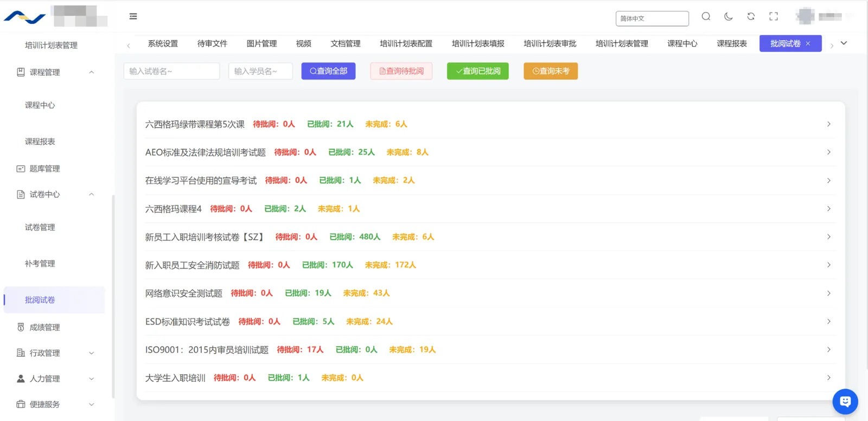
Task: Open the chat support bubble icon
Action: coord(845,401)
